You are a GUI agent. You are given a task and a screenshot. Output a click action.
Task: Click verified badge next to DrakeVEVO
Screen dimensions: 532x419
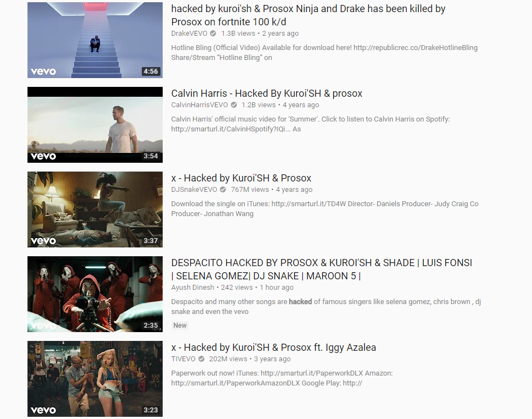click(x=213, y=34)
